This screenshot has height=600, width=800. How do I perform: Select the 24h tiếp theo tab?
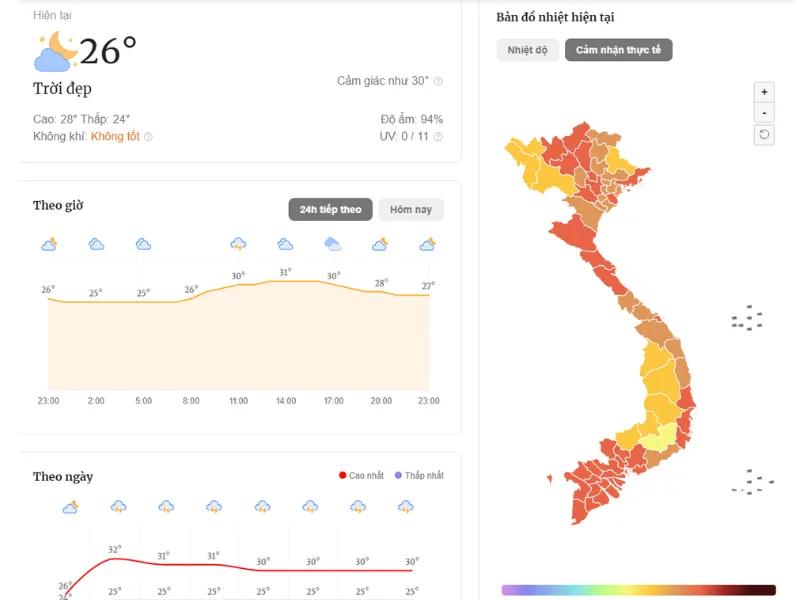point(330,210)
